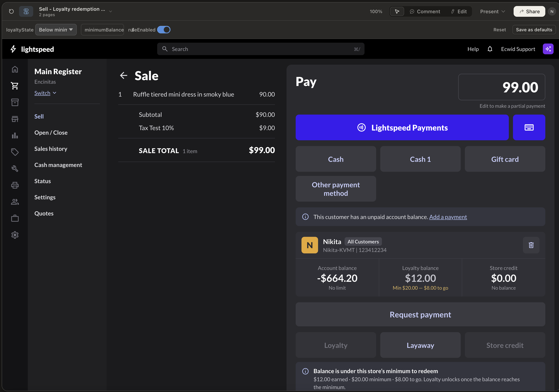Image resolution: width=559 pixels, height=392 pixels.
Task: Select the cursor pointer mode
Action: coord(397,11)
